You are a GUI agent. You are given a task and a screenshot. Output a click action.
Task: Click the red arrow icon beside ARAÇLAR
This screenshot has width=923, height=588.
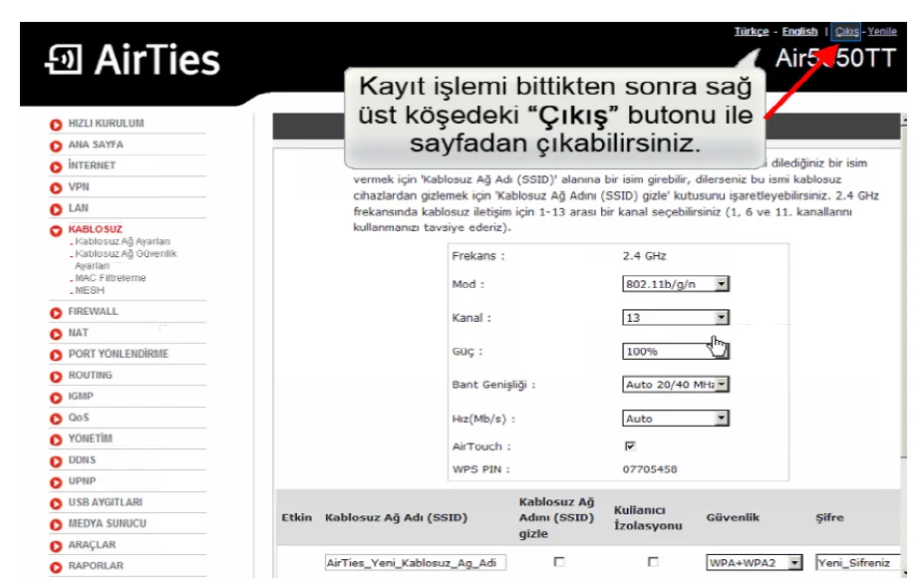click(x=56, y=546)
